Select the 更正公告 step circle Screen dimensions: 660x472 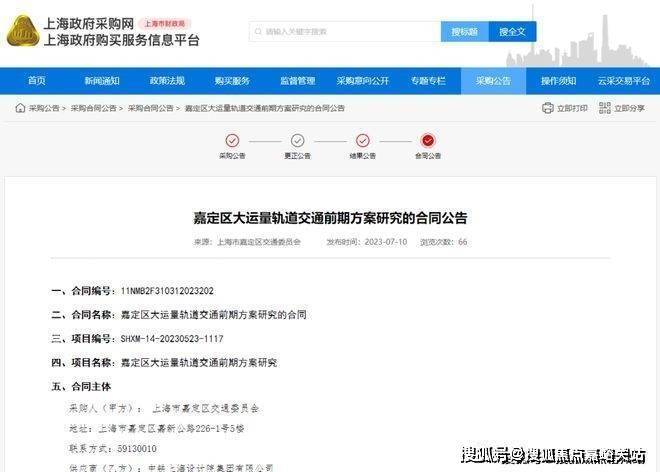point(297,141)
